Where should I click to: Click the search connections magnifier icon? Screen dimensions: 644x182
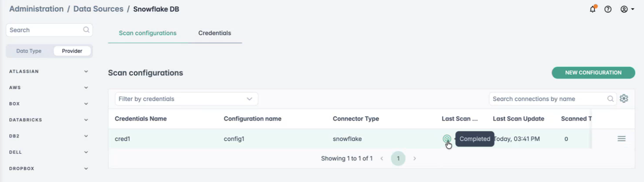pos(610,99)
